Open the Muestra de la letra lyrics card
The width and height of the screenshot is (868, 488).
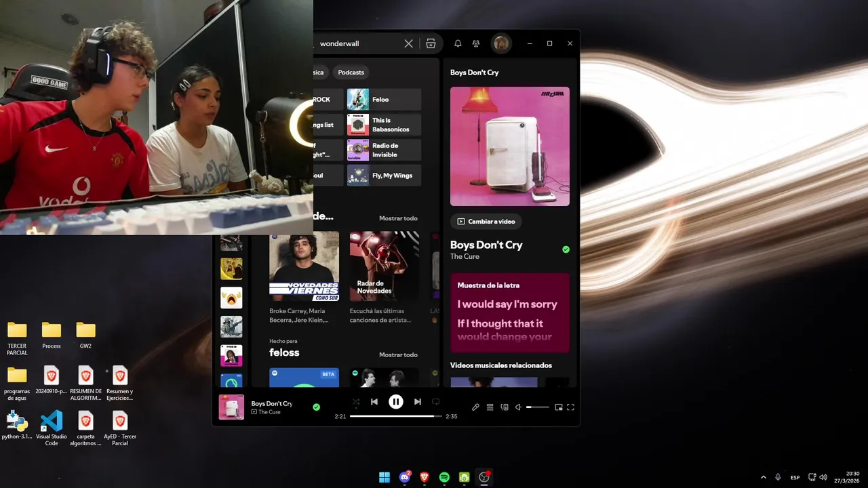coord(510,312)
